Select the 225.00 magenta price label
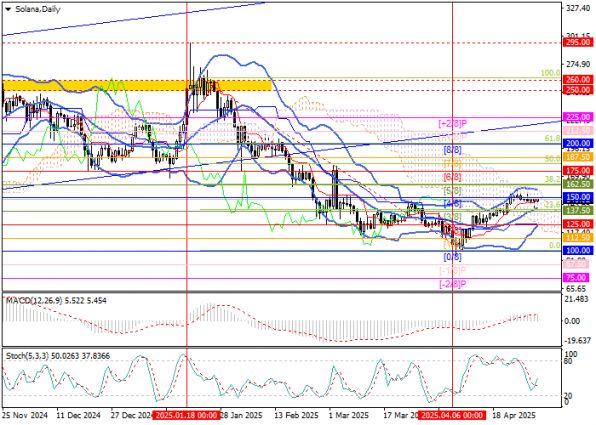The height and width of the screenshot is (425, 596). (x=578, y=117)
